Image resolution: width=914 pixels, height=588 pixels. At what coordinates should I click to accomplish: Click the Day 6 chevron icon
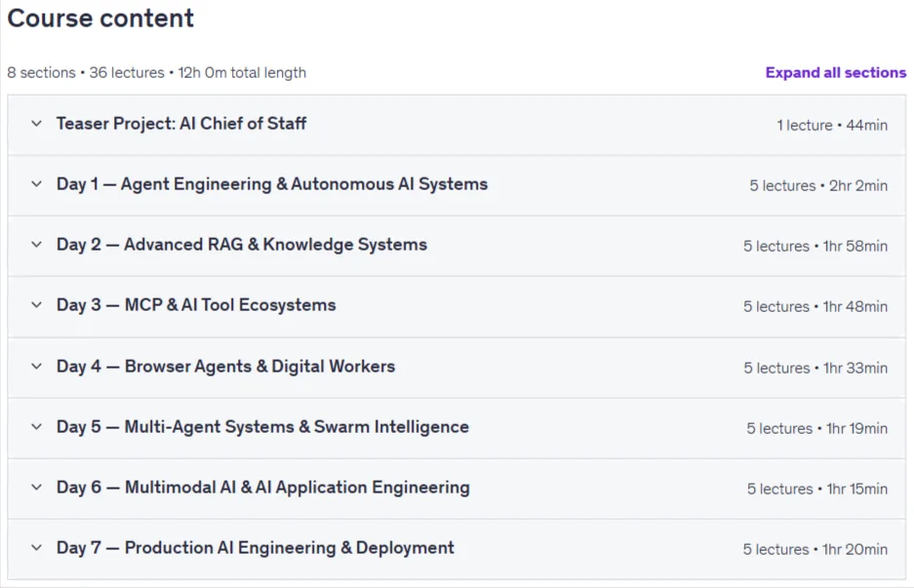36,488
